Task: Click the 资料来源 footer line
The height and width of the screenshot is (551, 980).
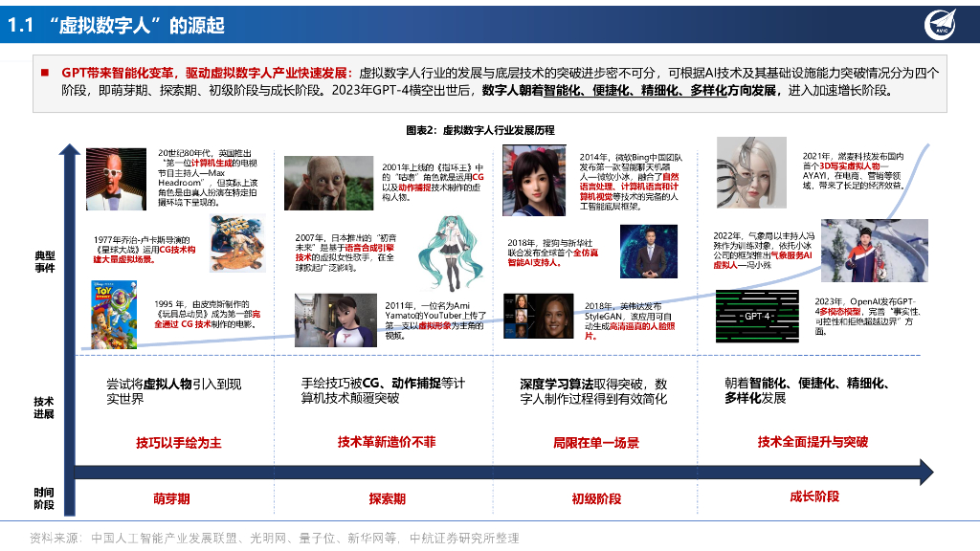Action: click(275, 538)
